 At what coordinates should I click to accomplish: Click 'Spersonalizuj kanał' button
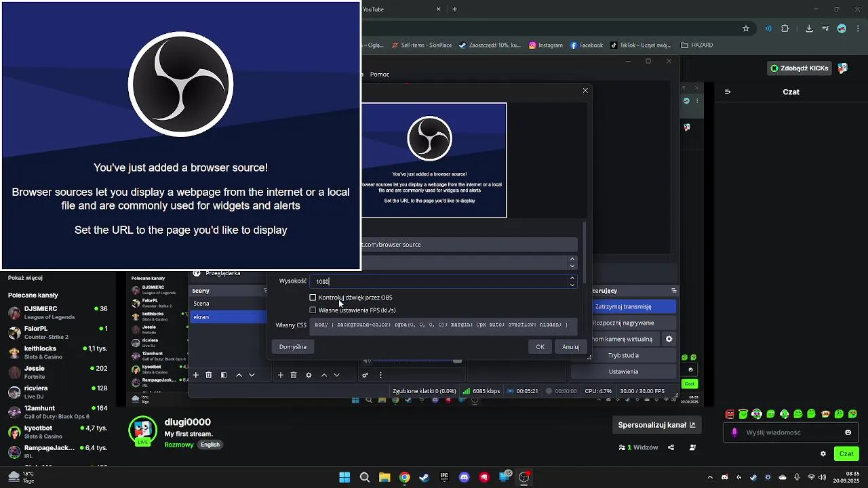[656, 425]
